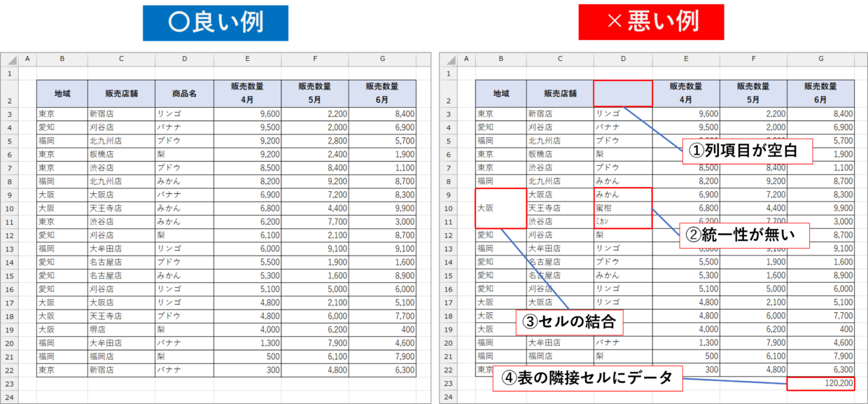
Task: Select the 蜜柑 cell in right sheet
Action: 622,208
